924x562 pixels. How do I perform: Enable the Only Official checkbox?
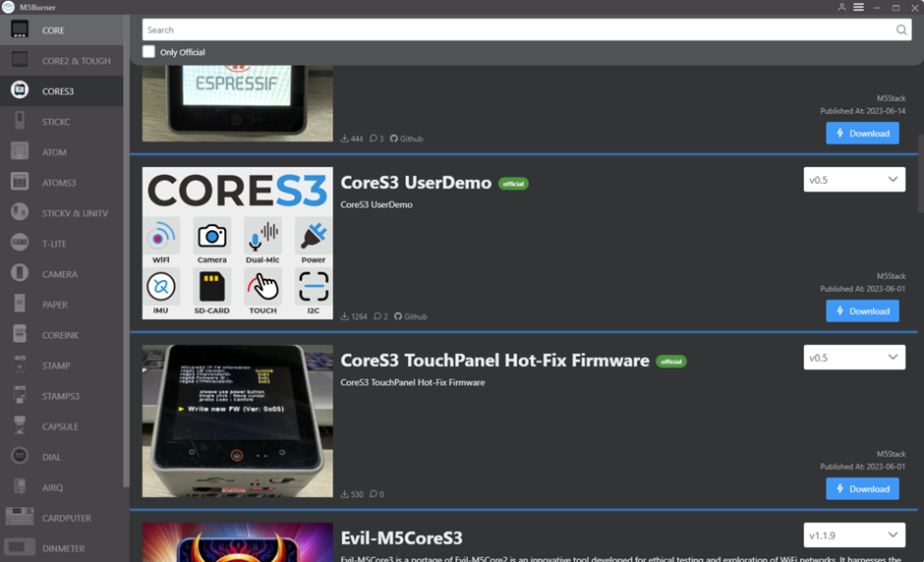click(x=149, y=52)
